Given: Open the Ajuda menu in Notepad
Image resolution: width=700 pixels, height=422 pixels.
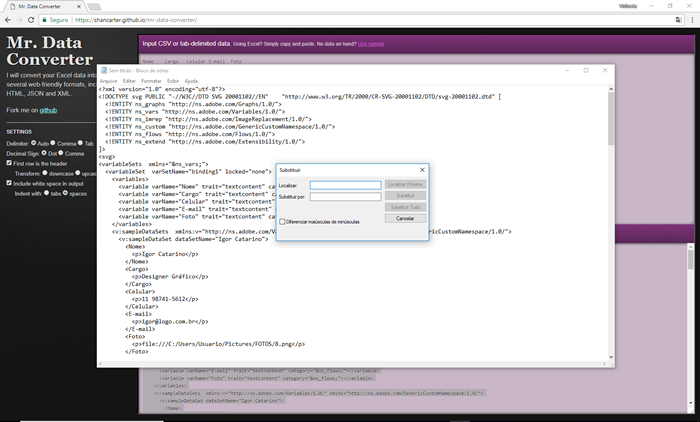Looking at the screenshot, I should click(191, 81).
